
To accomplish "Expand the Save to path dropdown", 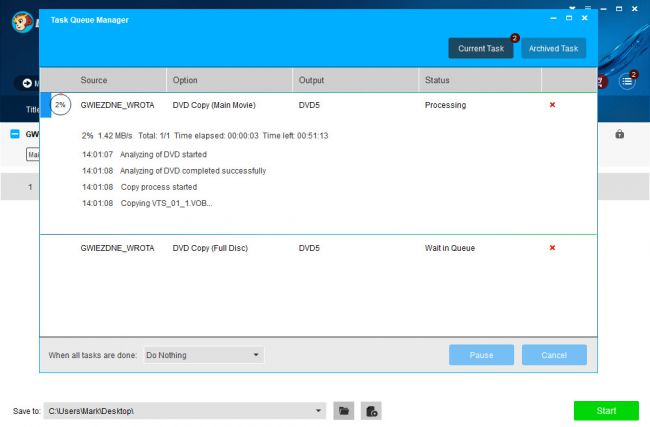I will point(319,411).
